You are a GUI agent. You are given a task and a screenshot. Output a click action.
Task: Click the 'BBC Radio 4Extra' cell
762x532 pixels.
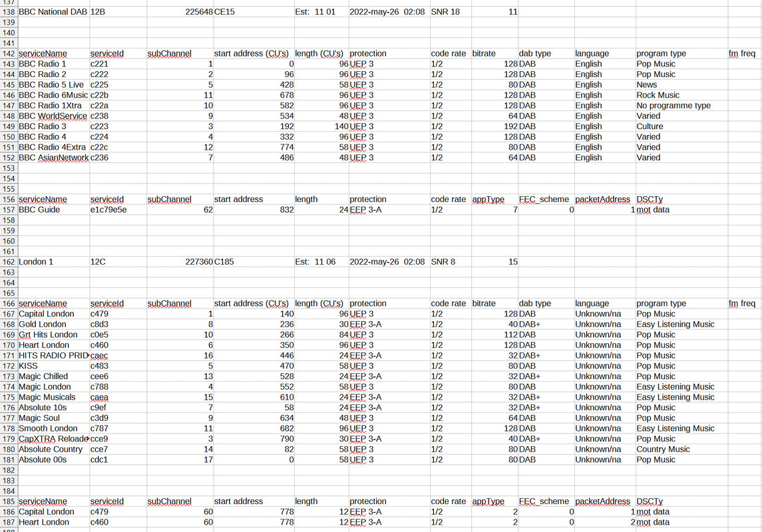[53, 148]
